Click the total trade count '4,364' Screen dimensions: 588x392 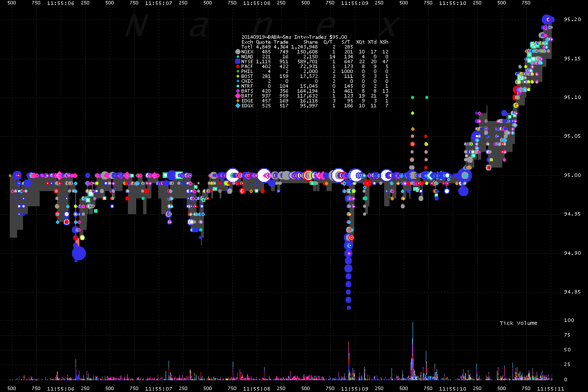(x=281, y=47)
